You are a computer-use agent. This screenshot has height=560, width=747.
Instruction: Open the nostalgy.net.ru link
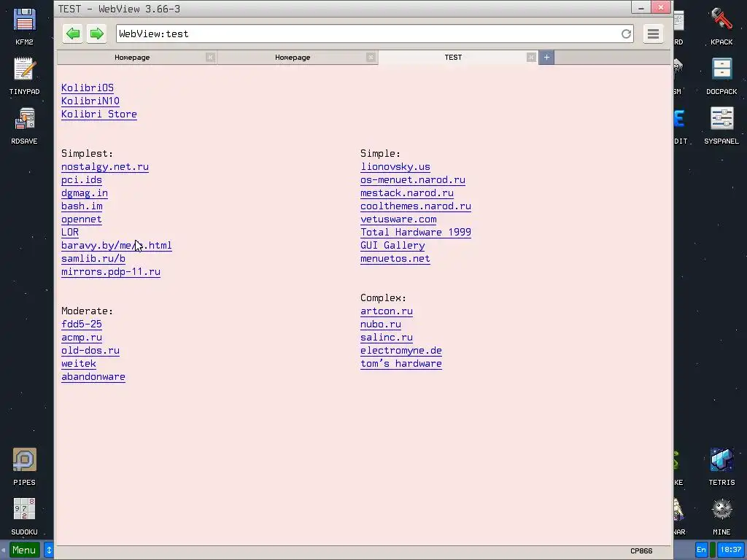(x=105, y=167)
